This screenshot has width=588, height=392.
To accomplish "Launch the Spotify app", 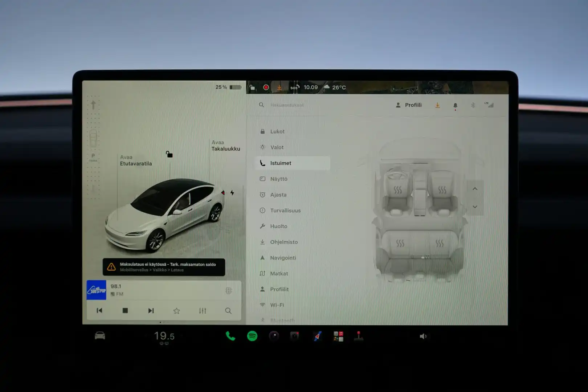I will (x=252, y=336).
